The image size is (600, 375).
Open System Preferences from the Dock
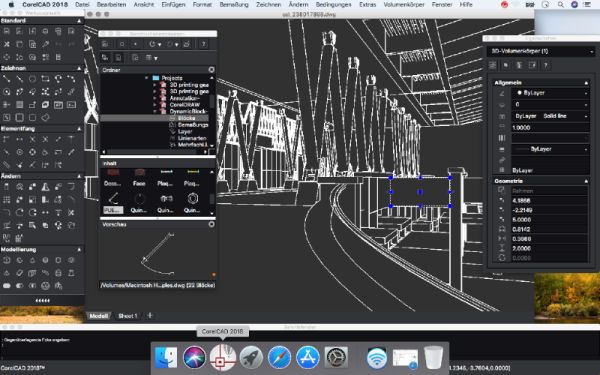point(336,357)
